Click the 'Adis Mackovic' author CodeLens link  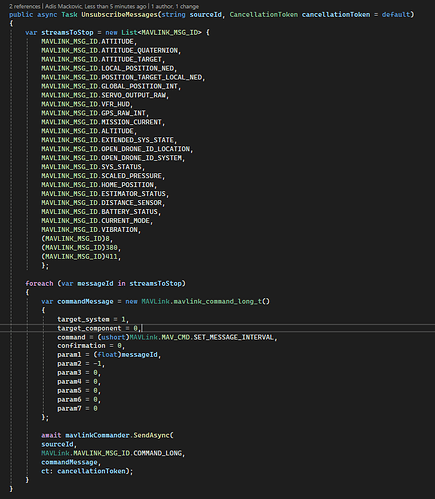tap(64, 6)
